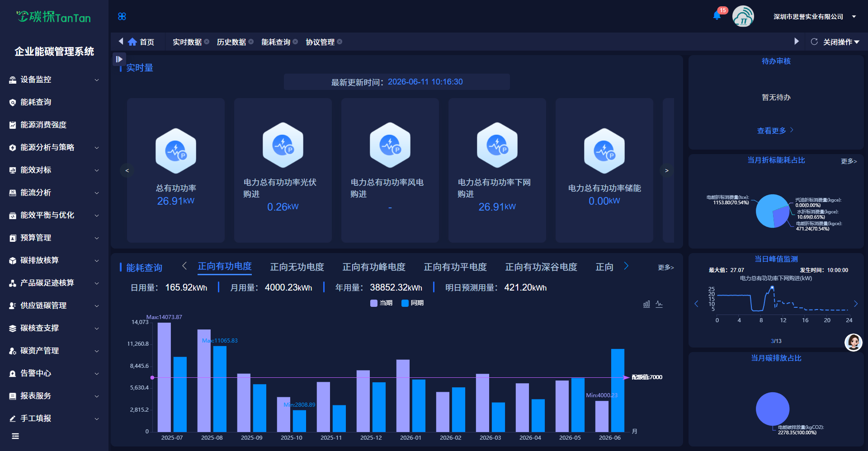Click the 能源消费强度 sidebar icon

(13, 125)
